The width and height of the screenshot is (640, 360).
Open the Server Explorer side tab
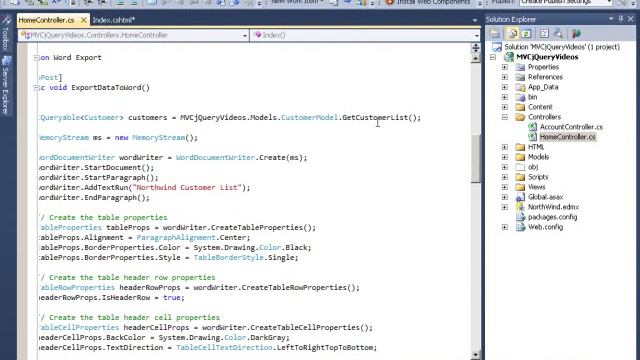pos(5,86)
